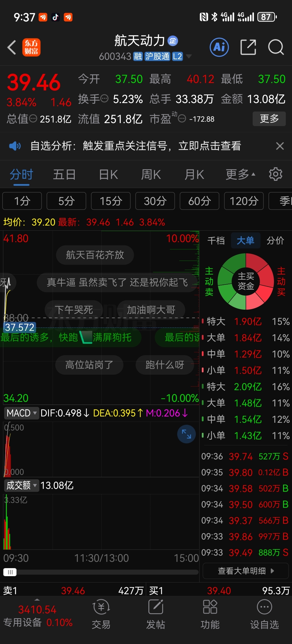This screenshot has width=292, height=644.
Task: Tap the info icon beside 总值
Action: pos(33,118)
